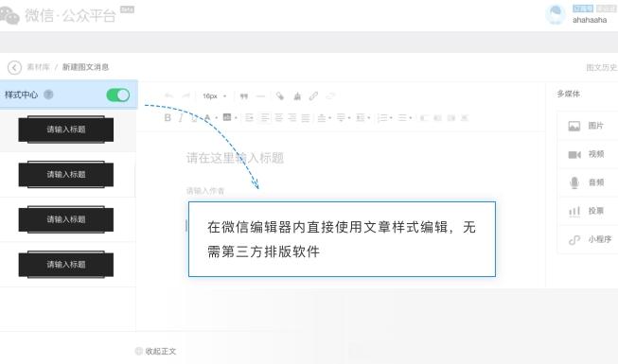Insert a hyperlink with the chain icon
Image resolution: width=618 pixels, height=364 pixels.
click(x=313, y=95)
